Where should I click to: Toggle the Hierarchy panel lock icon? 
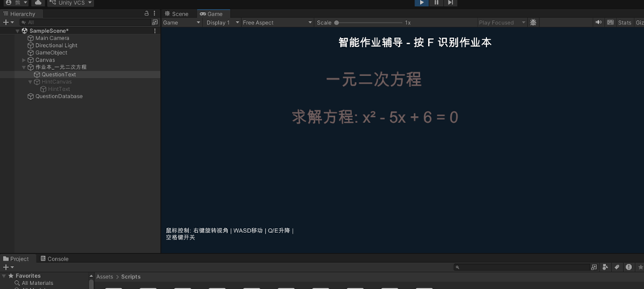coord(147,13)
